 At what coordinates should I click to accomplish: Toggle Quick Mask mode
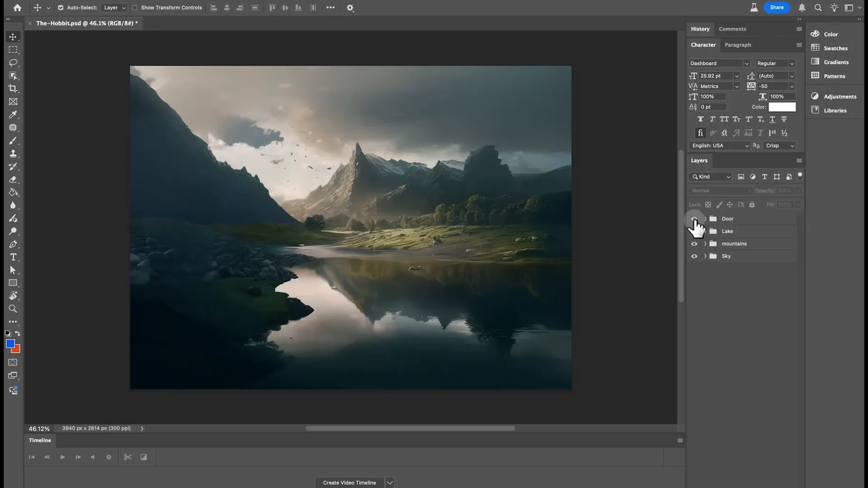(13, 362)
